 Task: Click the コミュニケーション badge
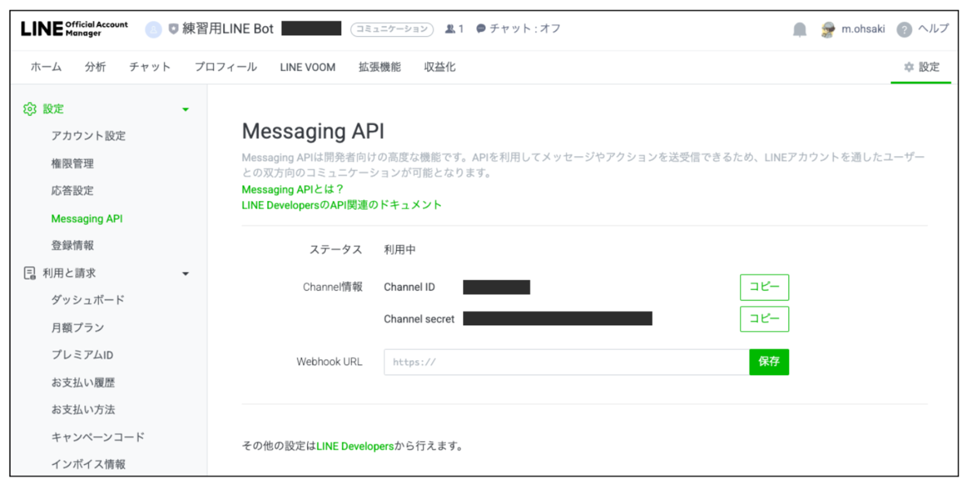pos(392,29)
